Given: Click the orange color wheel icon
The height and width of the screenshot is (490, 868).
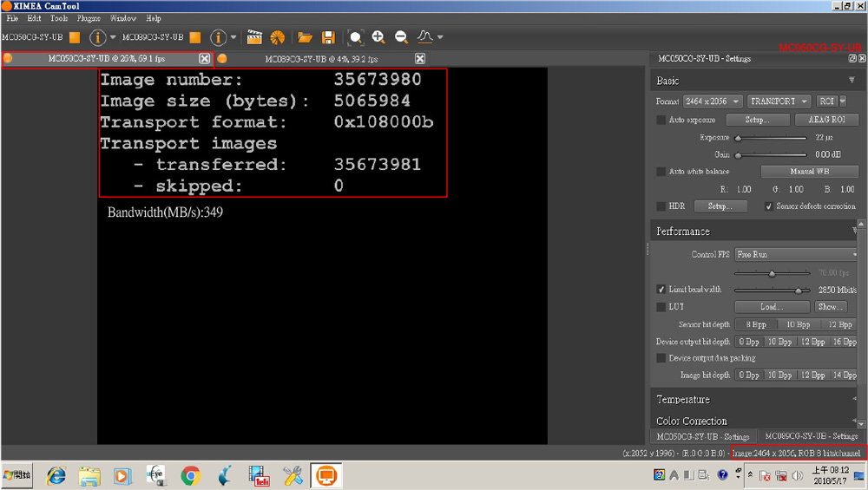Looking at the screenshot, I should (277, 37).
